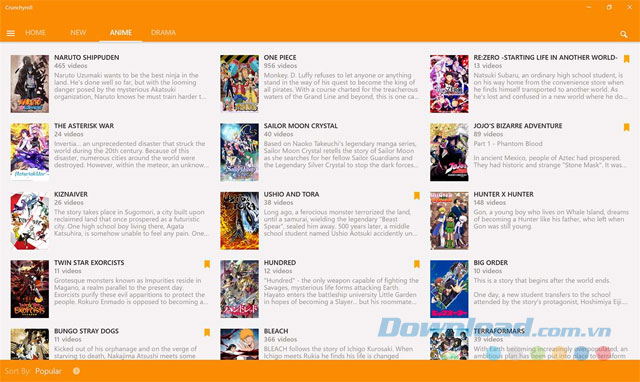Click Big Order description about world ending
The height and width of the screenshot is (382, 640).
(550, 291)
